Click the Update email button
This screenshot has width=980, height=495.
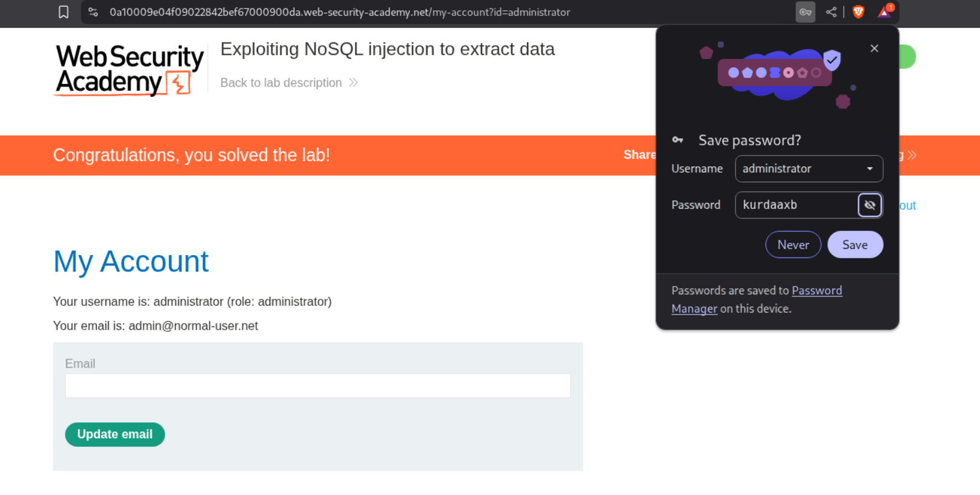pos(114,434)
